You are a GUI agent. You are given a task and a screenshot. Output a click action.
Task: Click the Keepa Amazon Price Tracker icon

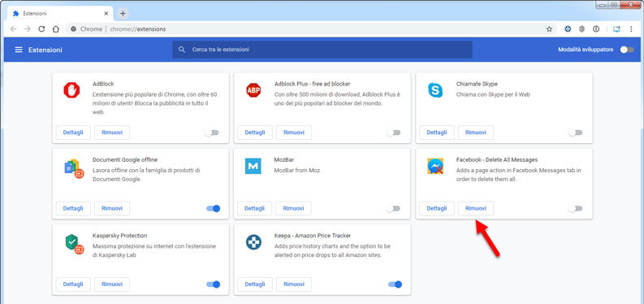pyautogui.click(x=253, y=242)
